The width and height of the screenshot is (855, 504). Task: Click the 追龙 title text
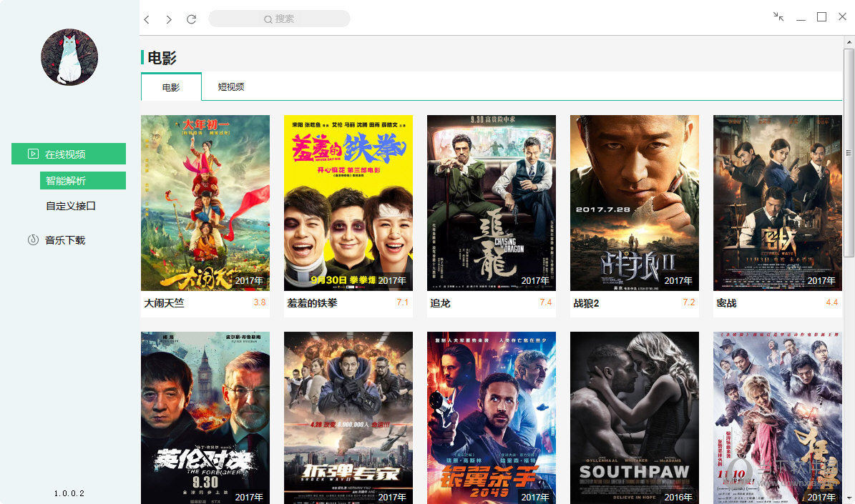tap(440, 303)
